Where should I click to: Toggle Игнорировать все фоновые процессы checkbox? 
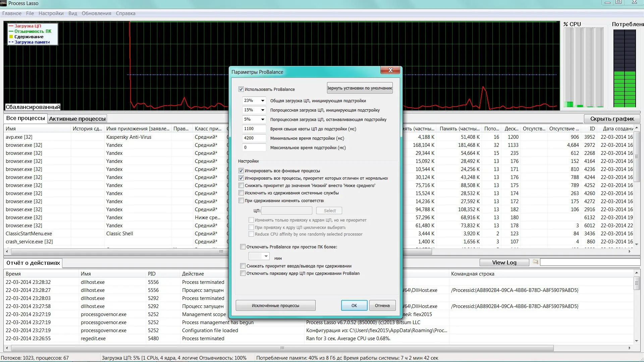click(x=241, y=171)
